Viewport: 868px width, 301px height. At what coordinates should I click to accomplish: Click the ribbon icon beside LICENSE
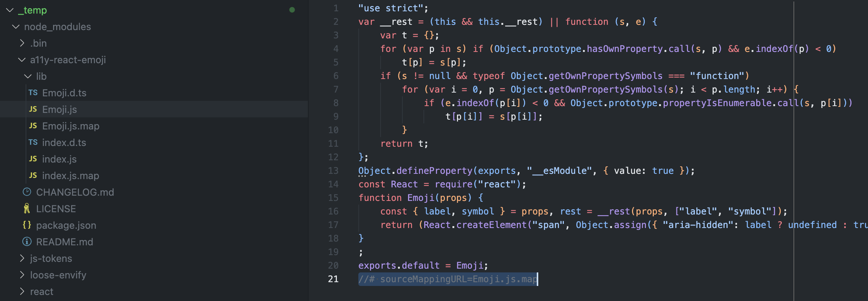coord(27,208)
